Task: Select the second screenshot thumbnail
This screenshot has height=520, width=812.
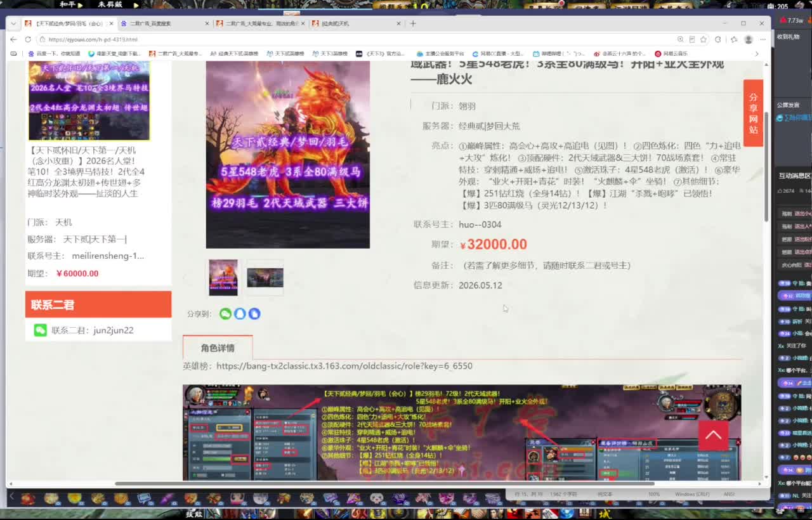Action: pyautogui.click(x=265, y=277)
